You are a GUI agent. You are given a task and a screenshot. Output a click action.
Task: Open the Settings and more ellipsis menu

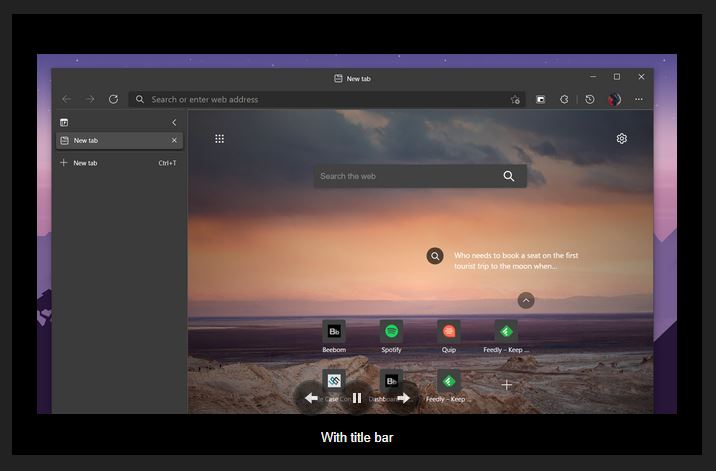coord(639,100)
